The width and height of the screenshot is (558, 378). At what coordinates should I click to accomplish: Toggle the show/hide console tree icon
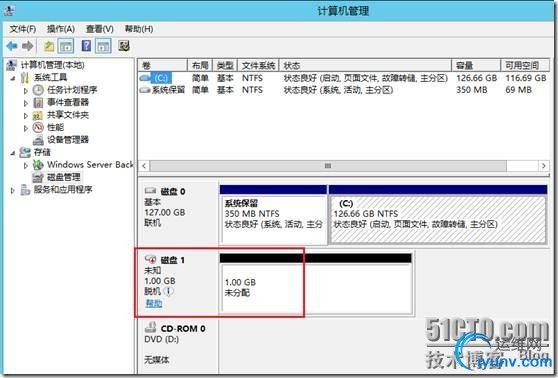[x=66, y=46]
